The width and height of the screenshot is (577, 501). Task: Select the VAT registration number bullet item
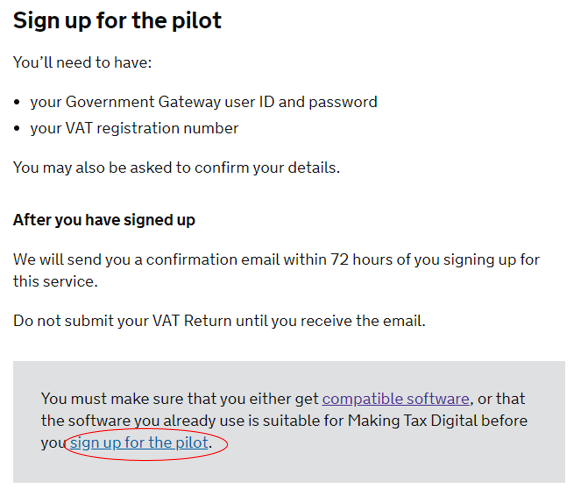[x=134, y=128]
